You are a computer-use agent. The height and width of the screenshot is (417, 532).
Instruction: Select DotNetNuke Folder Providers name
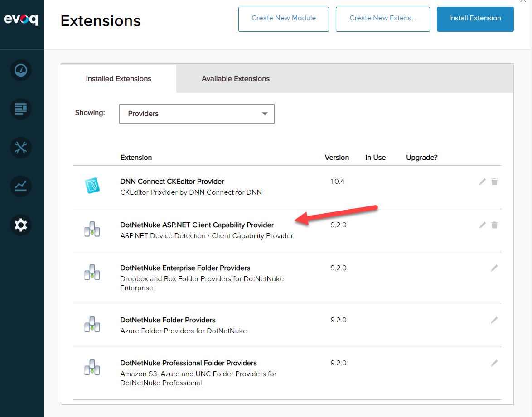click(168, 320)
